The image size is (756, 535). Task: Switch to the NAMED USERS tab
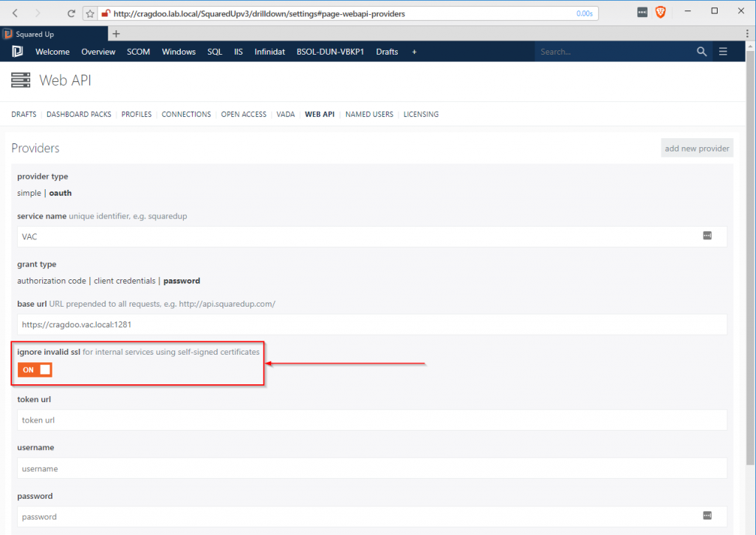369,115
